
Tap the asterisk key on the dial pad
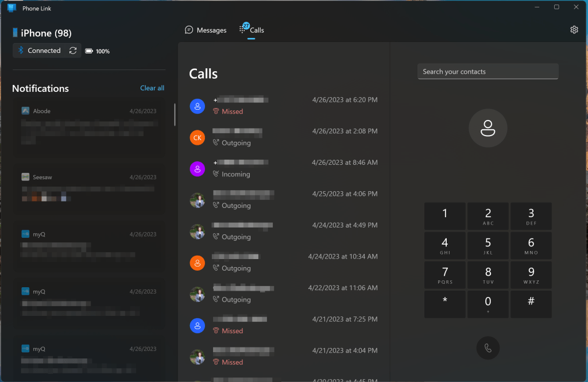click(x=445, y=304)
